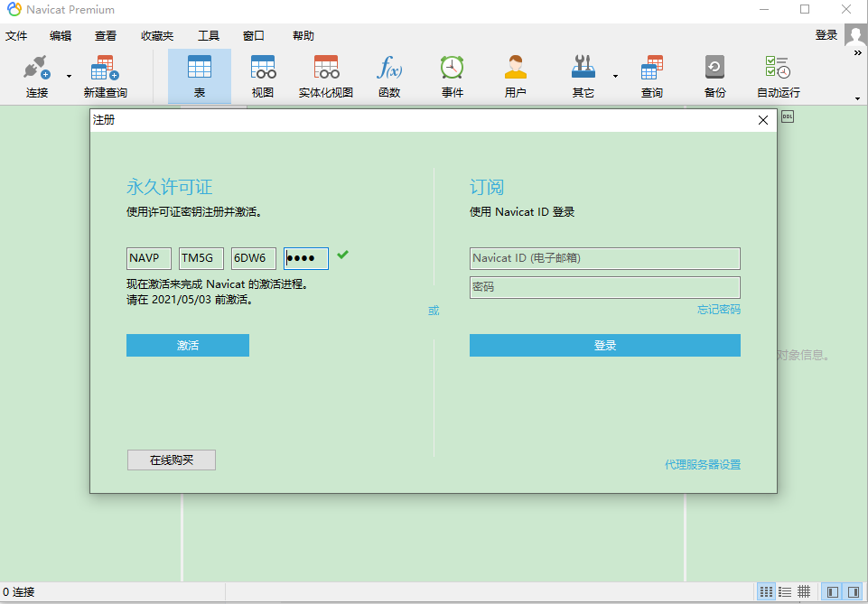Viewport: 868px width, 604px height.
Task: Click the green validation checkmark
Action: coord(342,255)
